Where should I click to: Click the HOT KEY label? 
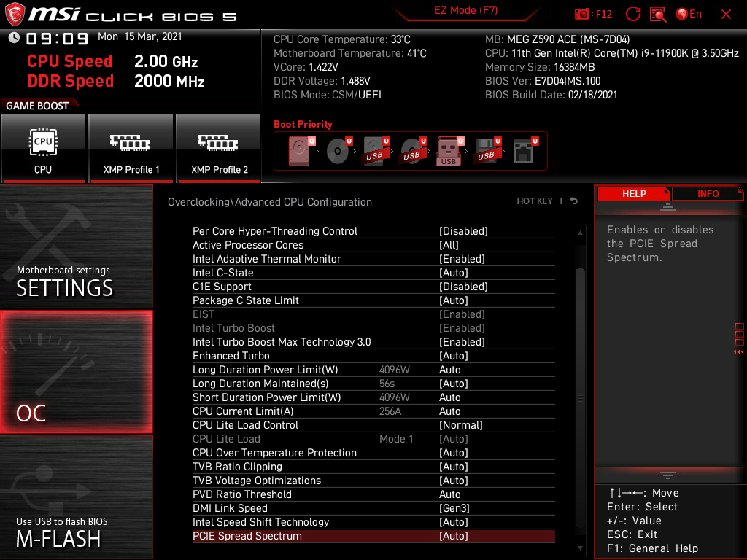tap(535, 201)
